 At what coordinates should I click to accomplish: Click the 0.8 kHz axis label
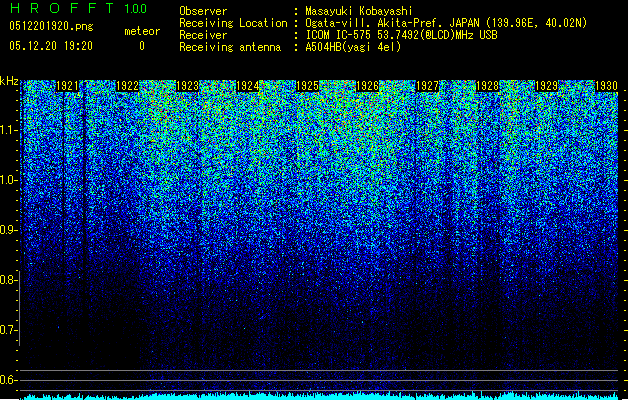point(8,280)
